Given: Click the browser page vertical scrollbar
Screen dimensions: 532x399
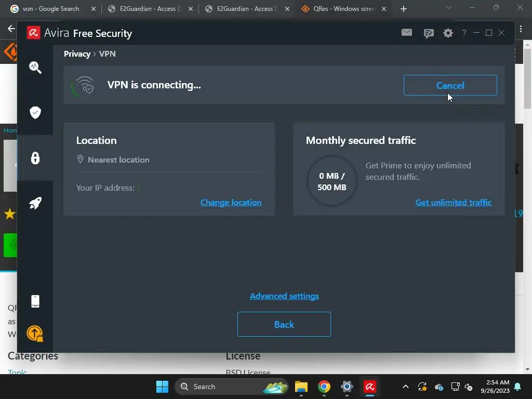Looking at the screenshot, I should [x=527, y=79].
